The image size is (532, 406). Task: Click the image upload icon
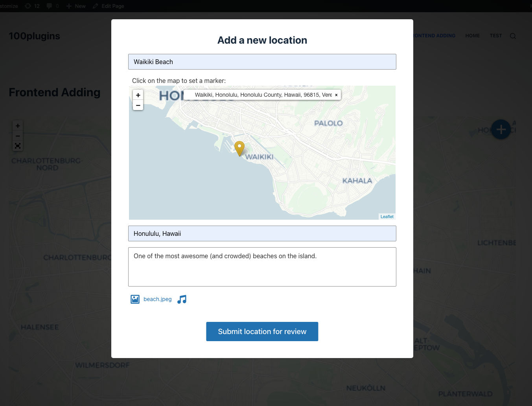(x=135, y=299)
